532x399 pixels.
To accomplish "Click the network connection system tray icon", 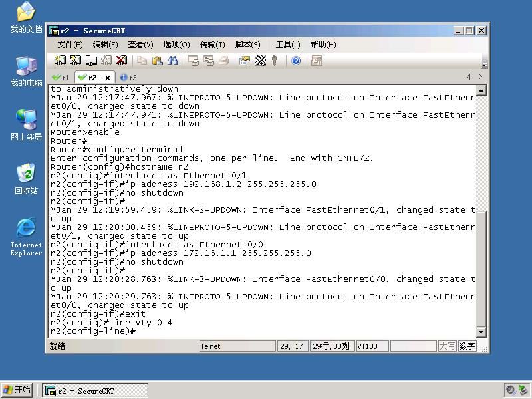I will pos(523,390).
